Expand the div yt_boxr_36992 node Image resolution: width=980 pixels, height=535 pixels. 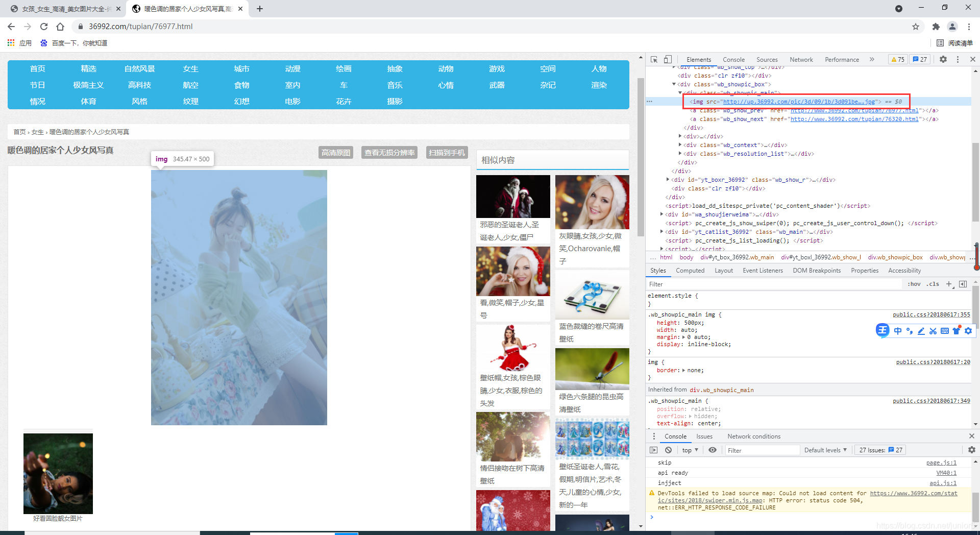[x=668, y=180]
